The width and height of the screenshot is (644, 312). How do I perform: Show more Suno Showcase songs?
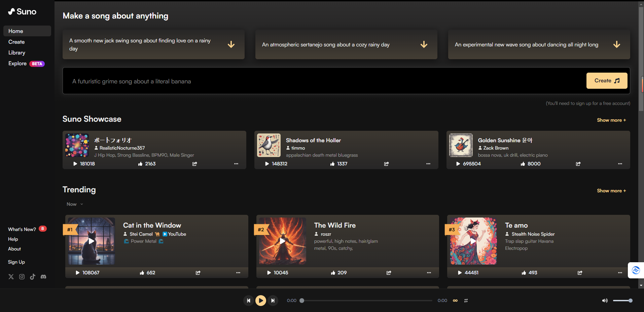(611, 120)
